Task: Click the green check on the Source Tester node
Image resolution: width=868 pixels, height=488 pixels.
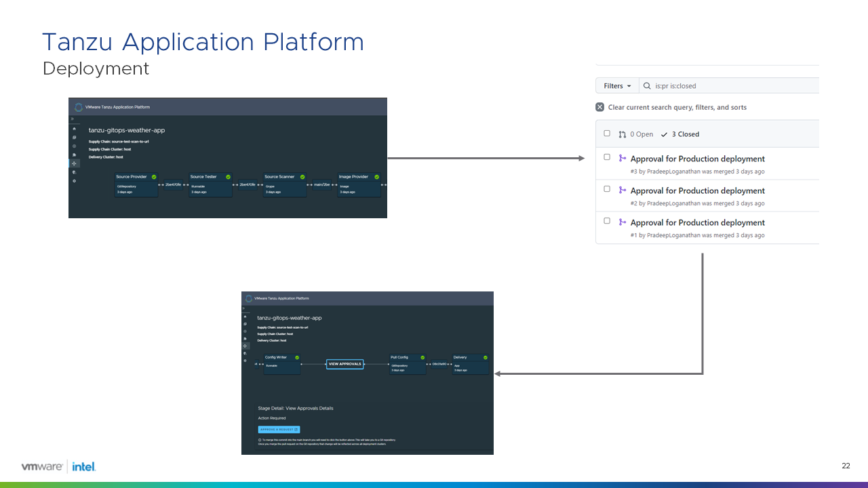Action: pyautogui.click(x=228, y=177)
